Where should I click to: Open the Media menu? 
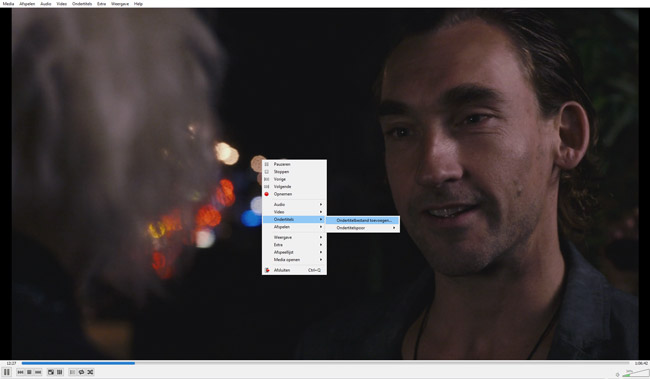(8, 4)
